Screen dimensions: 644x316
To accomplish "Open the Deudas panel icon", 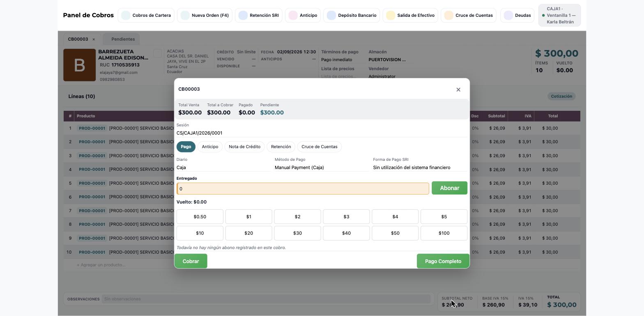I will [x=508, y=15].
